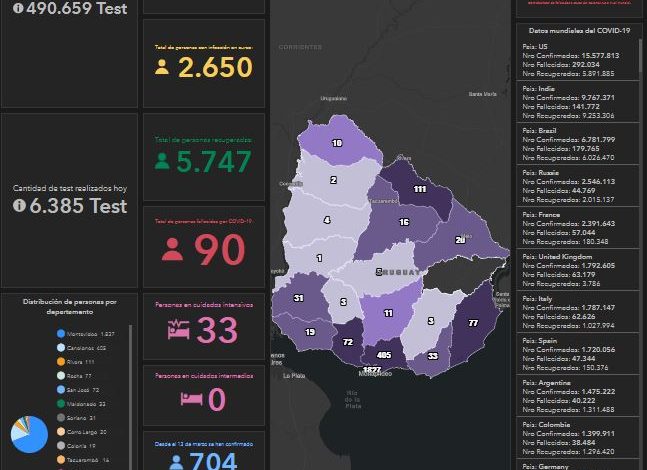Click the info icon next to 6.385 Test
The width and height of the screenshot is (647, 470).
pos(19,206)
